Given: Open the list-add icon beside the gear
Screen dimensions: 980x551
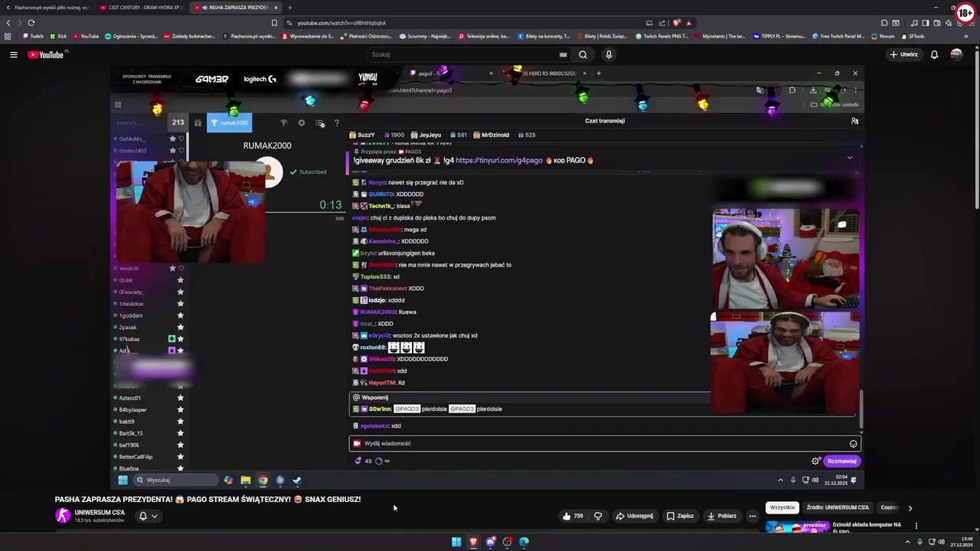Looking at the screenshot, I should pos(319,122).
